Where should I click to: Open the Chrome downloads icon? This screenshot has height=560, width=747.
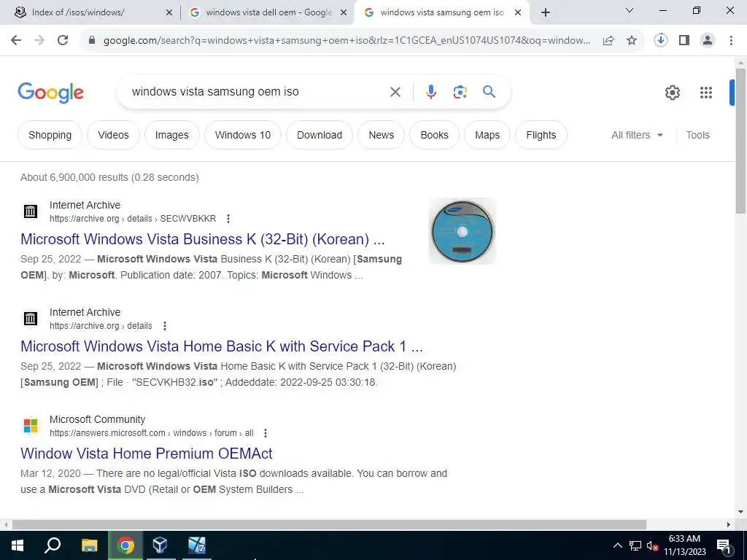[661, 41]
